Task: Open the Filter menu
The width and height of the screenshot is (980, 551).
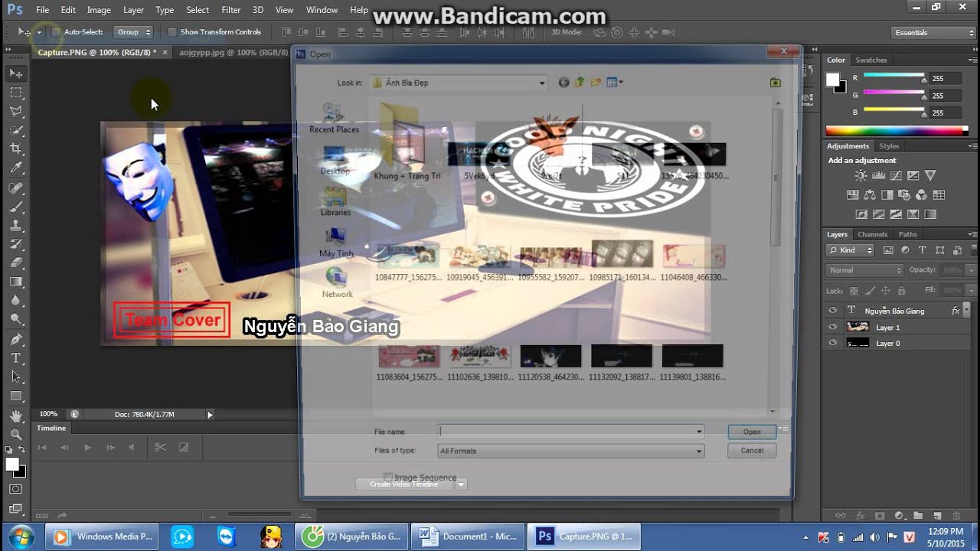Action: pos(231,10)
